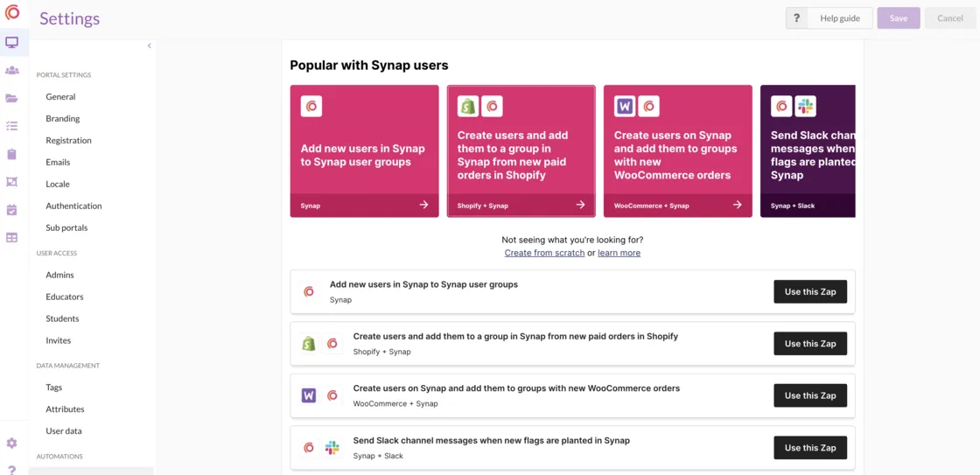Use this Zap for Shopify + Synap row

[x=810, y=344]
